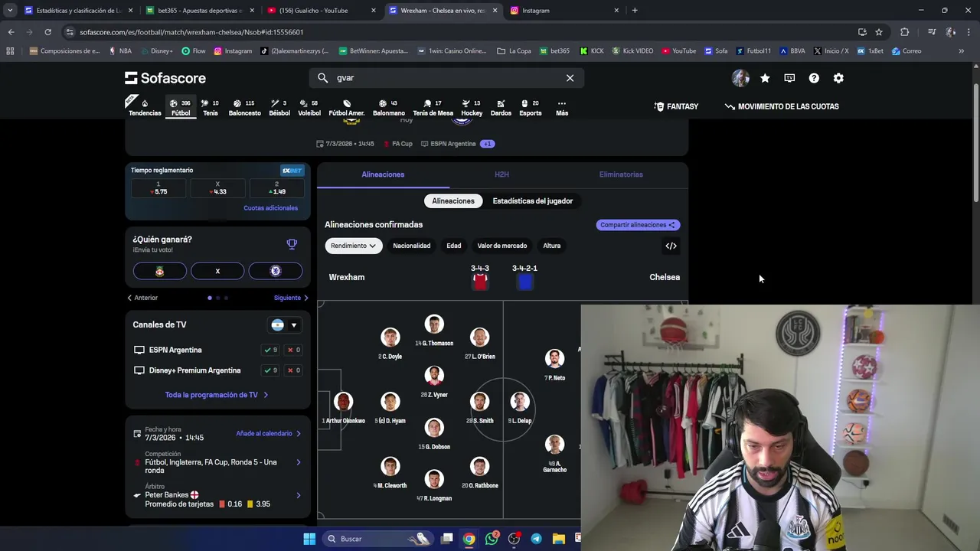Expand the Rendimiento dropdown
The height and width of the screenshot is (551, 980).
pos(353,246)
